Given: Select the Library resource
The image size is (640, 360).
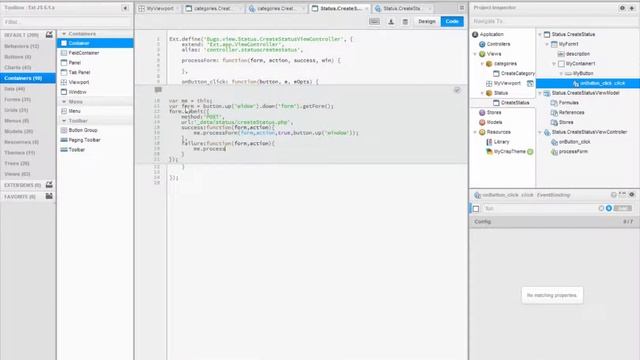Looking at the screenshot, I should [498, 142].
